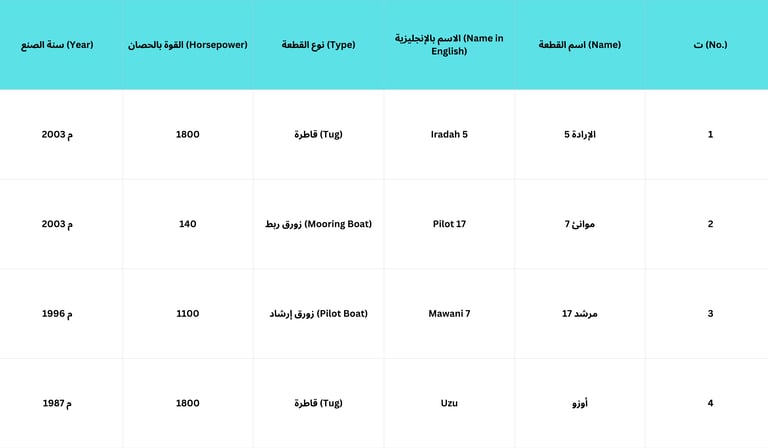The width and height of the screenshot is (768, 448).
Task: Click the Mawani 7 cell
Action: tap(449, 313)
